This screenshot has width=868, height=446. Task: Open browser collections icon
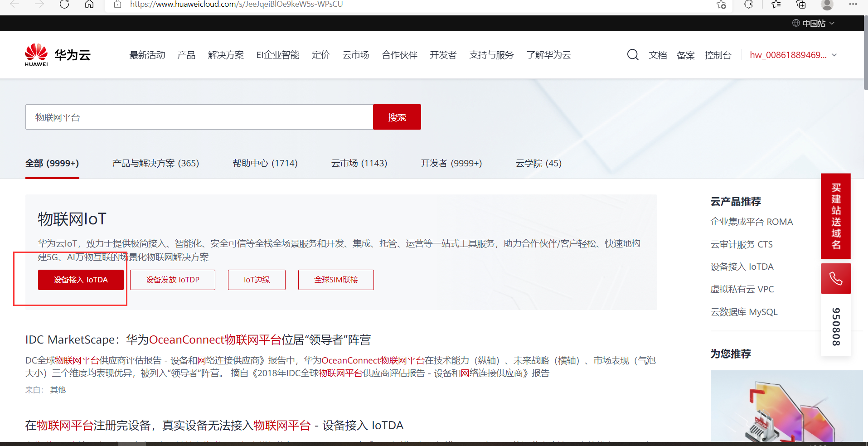(x=801, y=5)
